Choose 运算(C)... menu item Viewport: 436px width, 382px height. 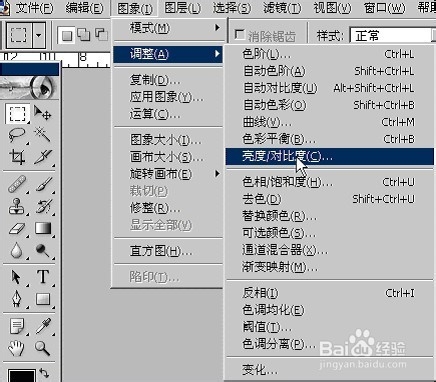(x=168, y=114)
